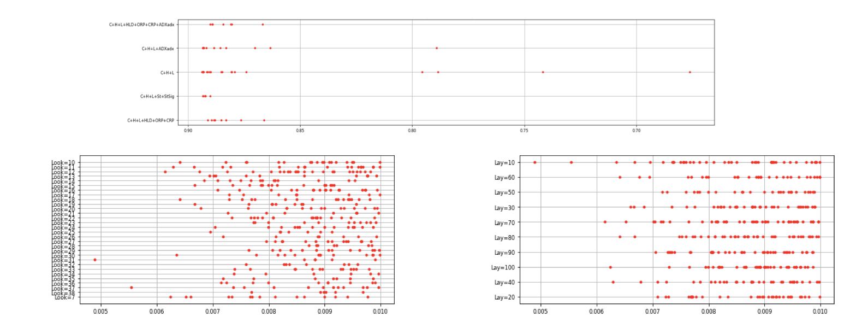The height and width of the screenshot is (328, 868).
Task: Click the leftmost outlier point in the Look chart
Action: [x=95, y=260]
